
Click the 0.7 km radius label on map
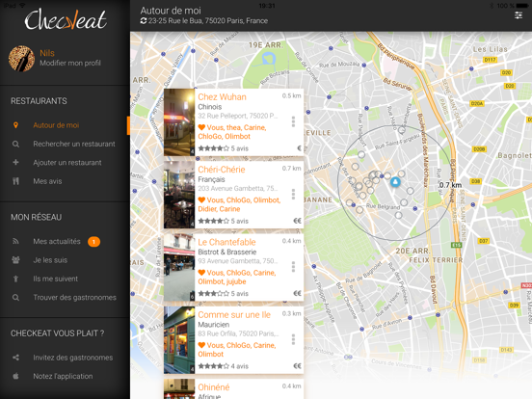tap(450, 185)
